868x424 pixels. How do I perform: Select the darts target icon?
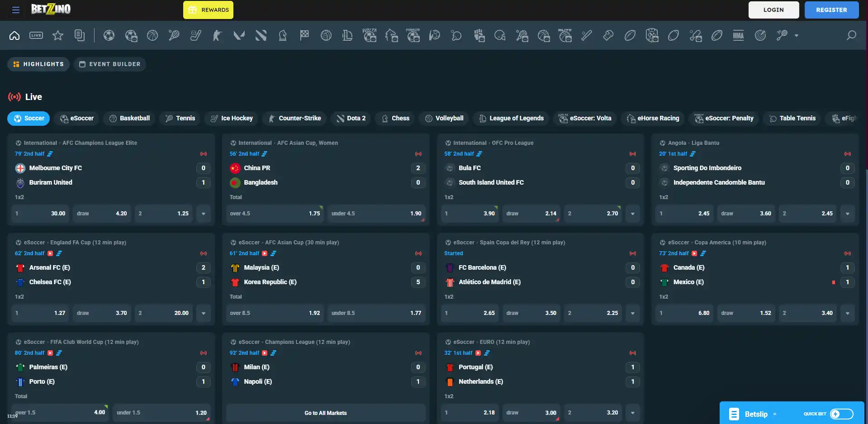(760, 35)
